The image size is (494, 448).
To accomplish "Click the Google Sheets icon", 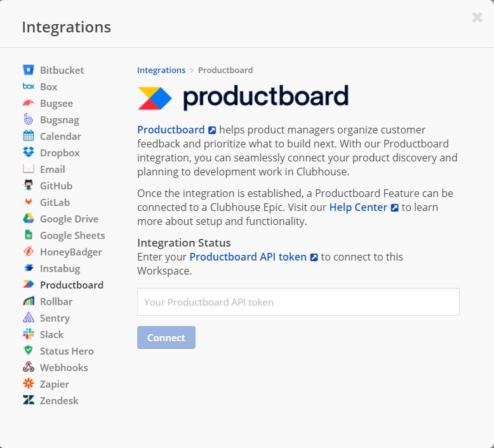I will (x=29, y=235).
